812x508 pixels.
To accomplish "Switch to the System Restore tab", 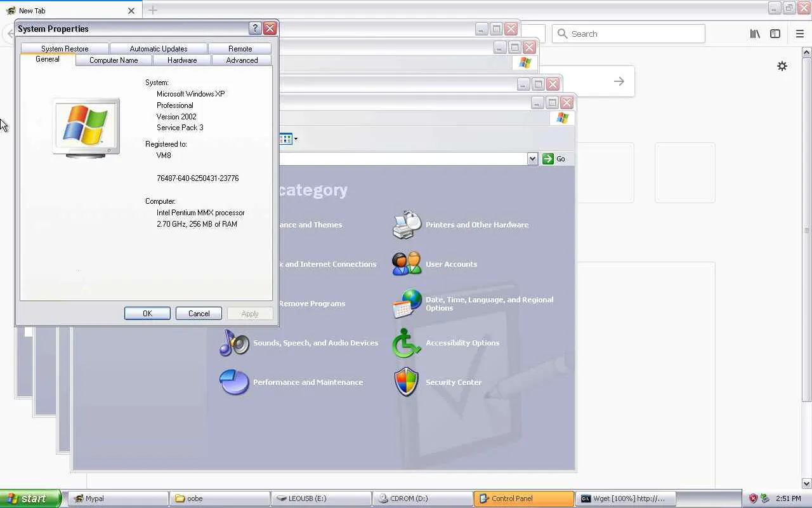I will tap(65, 49).
